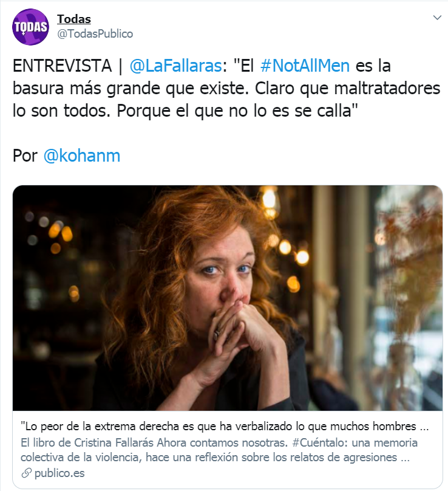Open the purple Todas profile avatar
Viewport: 448px width, 491px height.
pyautogui.click(x=30, y=27)
